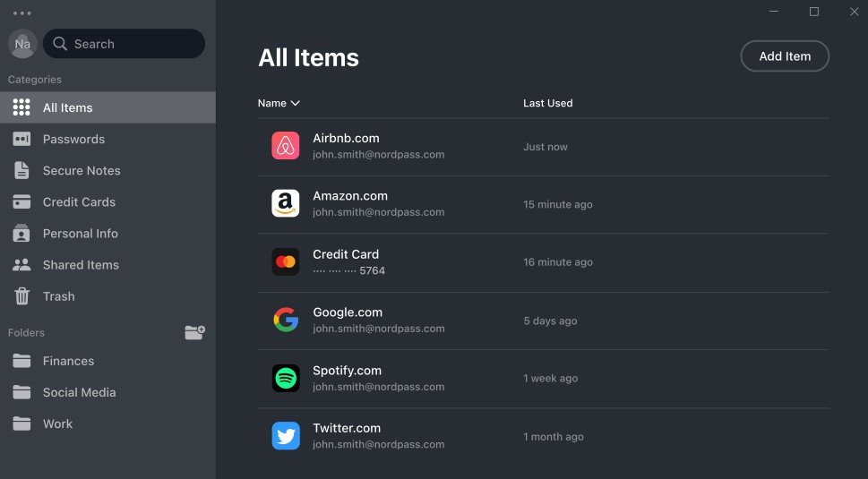Click the Twitter bird icon
This screenshot has width=868, height=479.
(x=286, y=436)
